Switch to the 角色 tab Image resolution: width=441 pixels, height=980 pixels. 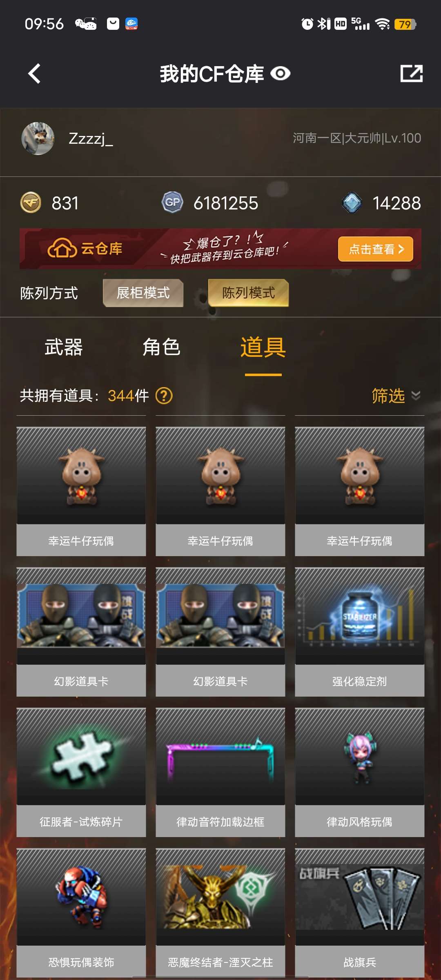pyautogui.click(x=161, y=347)
